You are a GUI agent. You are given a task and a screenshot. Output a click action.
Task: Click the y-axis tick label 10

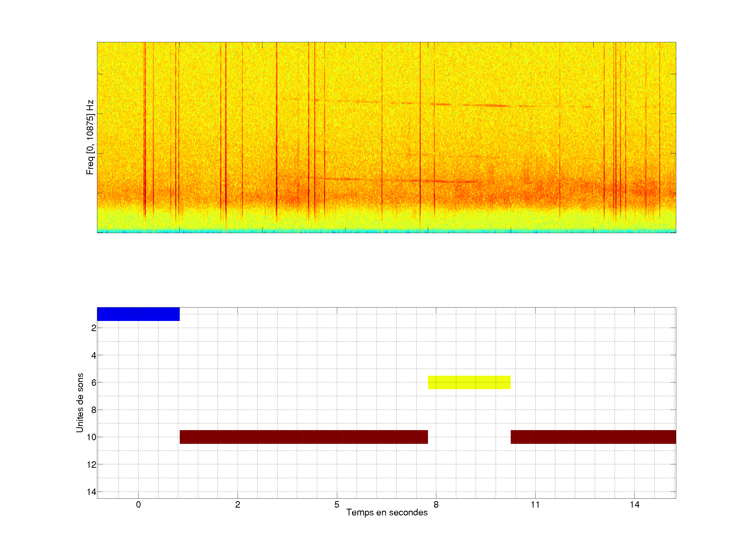91,437
